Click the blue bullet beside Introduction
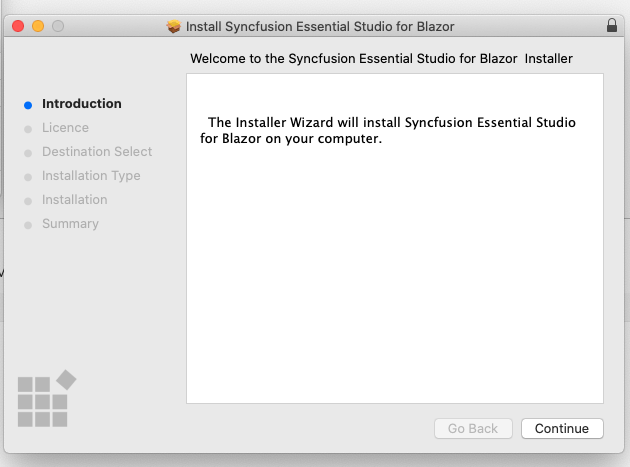Screen dimensions: 630x467 (28, 104)
